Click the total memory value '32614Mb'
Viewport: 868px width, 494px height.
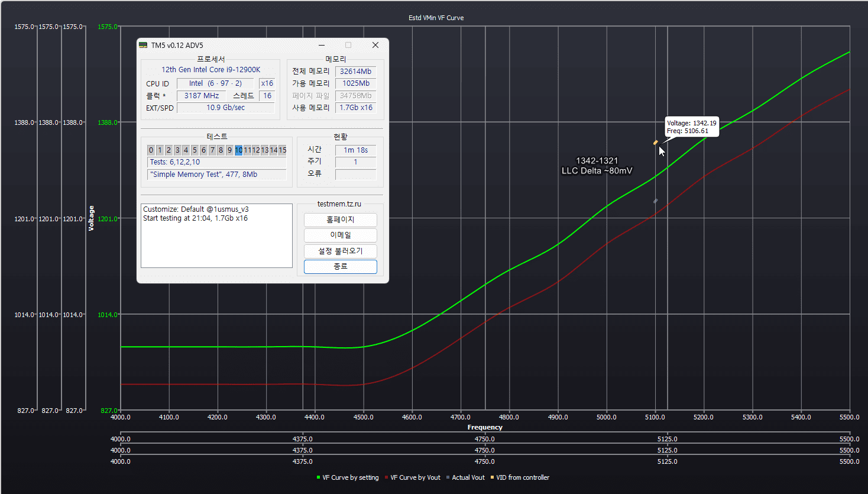(x=355, y=72)
